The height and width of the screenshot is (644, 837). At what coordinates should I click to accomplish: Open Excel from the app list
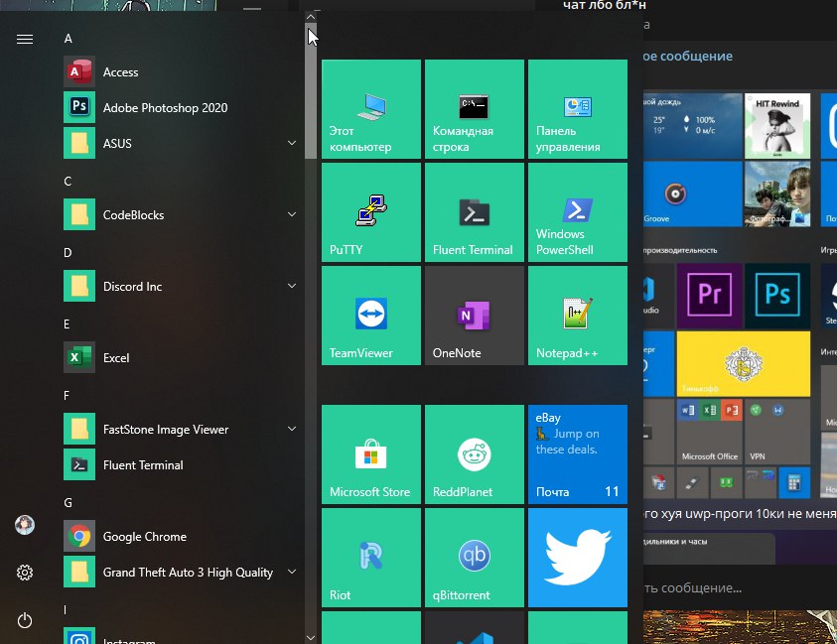(181, 358)
